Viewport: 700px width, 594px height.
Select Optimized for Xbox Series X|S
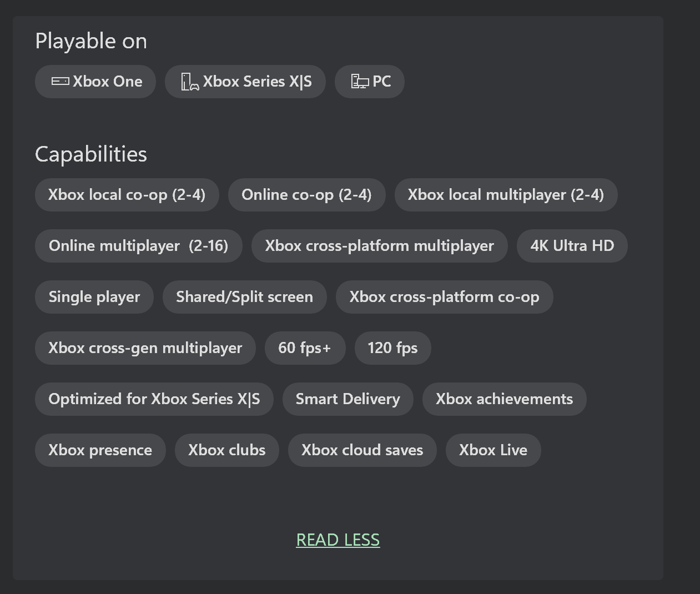coord(154,399)
